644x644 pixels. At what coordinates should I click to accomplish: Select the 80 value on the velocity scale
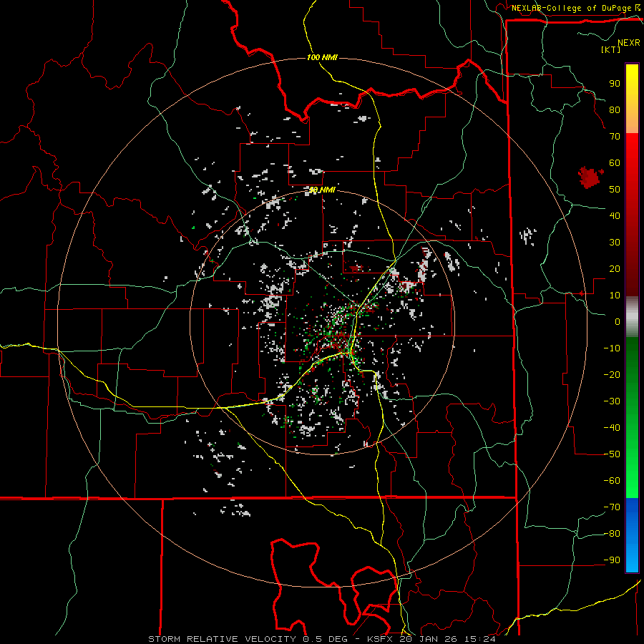615,110
